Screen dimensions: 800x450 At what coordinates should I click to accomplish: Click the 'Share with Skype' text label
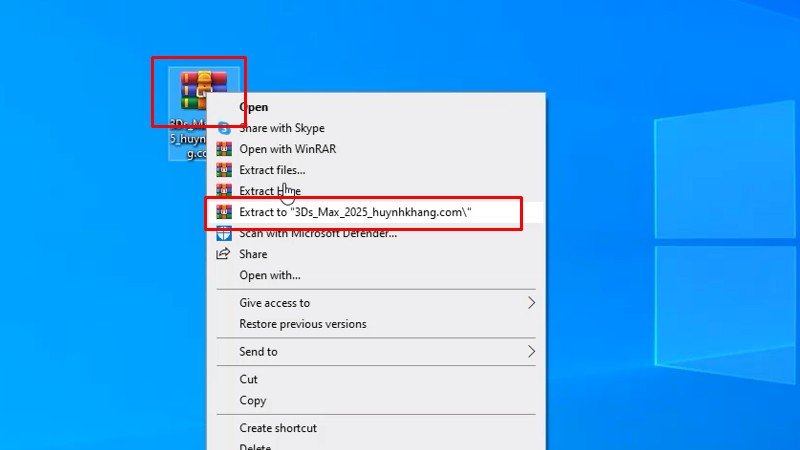pos(281,128)
